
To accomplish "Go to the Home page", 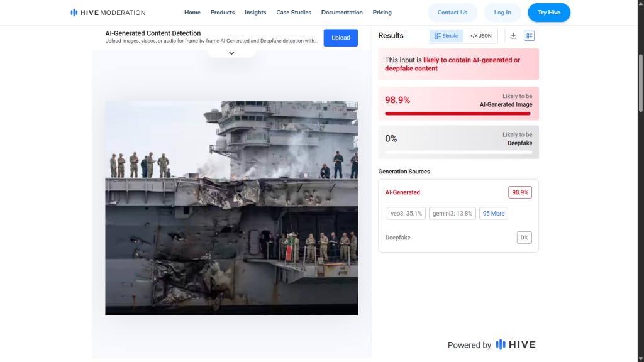I will [192, 13].
